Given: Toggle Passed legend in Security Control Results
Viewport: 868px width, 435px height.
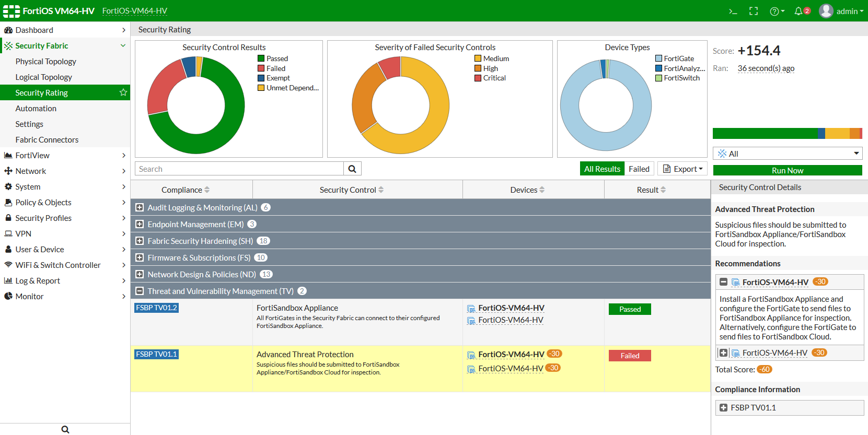Looking at the screenshot, I should tap(272, 58).
